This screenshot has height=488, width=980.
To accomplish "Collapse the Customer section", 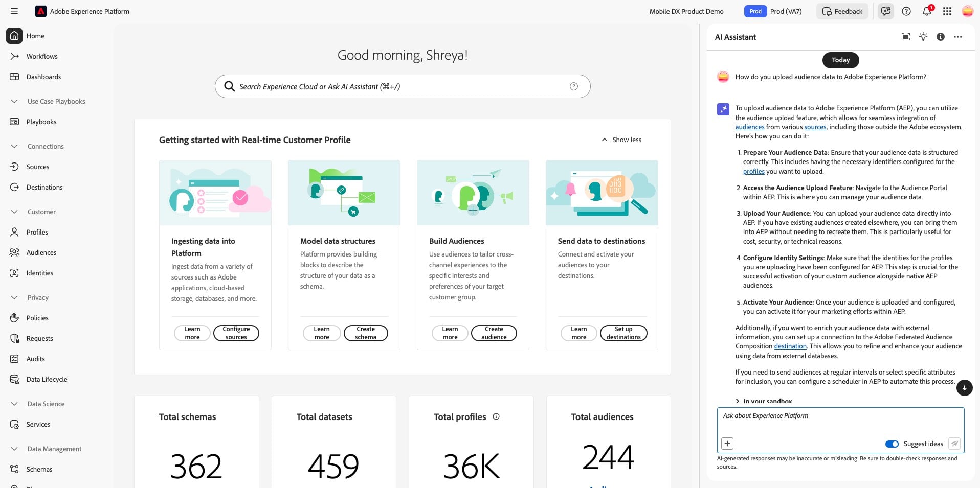I will point(14,212).
